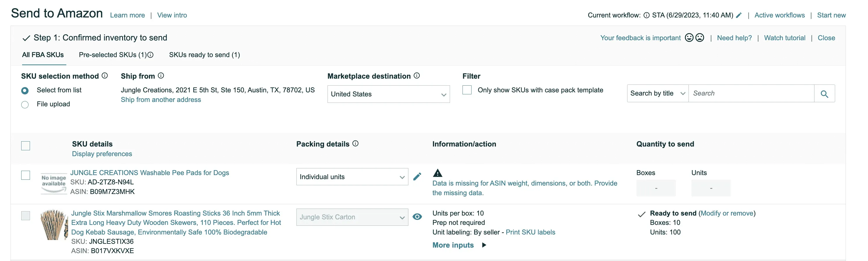Click 'Prep not required' text
This screenshot has width=868, height=261.
[x=459, y=223]
